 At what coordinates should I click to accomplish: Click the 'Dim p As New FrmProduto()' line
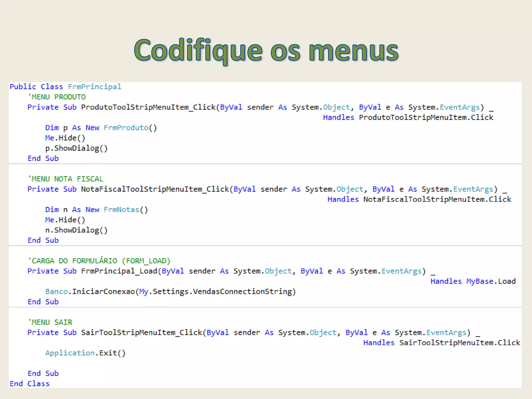pos(101,128)
